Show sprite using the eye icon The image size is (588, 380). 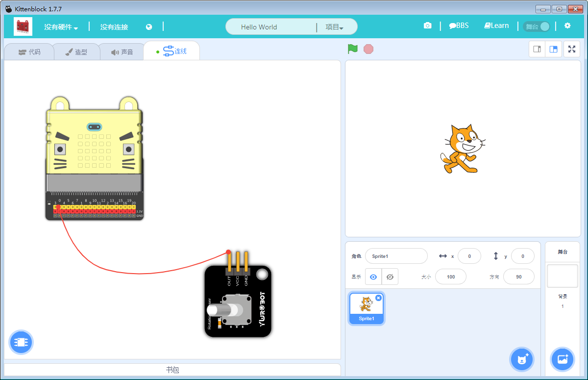373,277
